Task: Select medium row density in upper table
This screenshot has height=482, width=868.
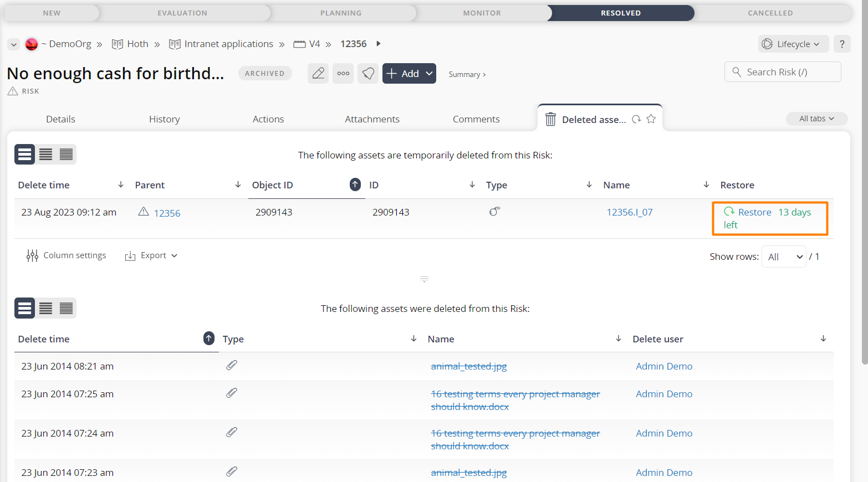Action: click(45, 155)
